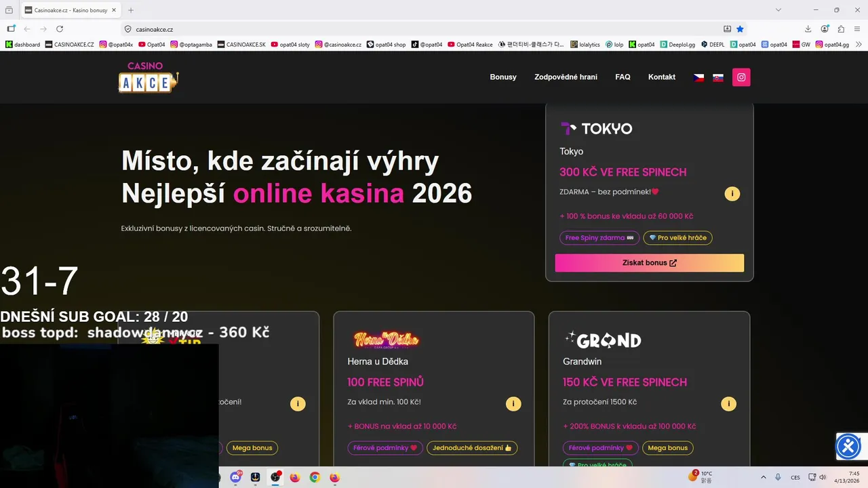Viewport: 868px width, 488px height.
Task: Expand the tab list dropdown arrow
Action: pyautogui.click(x=778, y=10)
